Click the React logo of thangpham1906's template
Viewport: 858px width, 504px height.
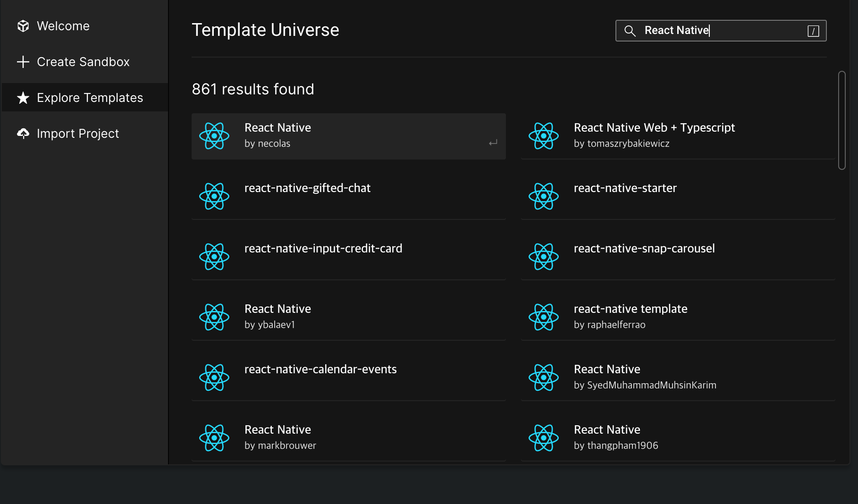click(x=544, y=438)
